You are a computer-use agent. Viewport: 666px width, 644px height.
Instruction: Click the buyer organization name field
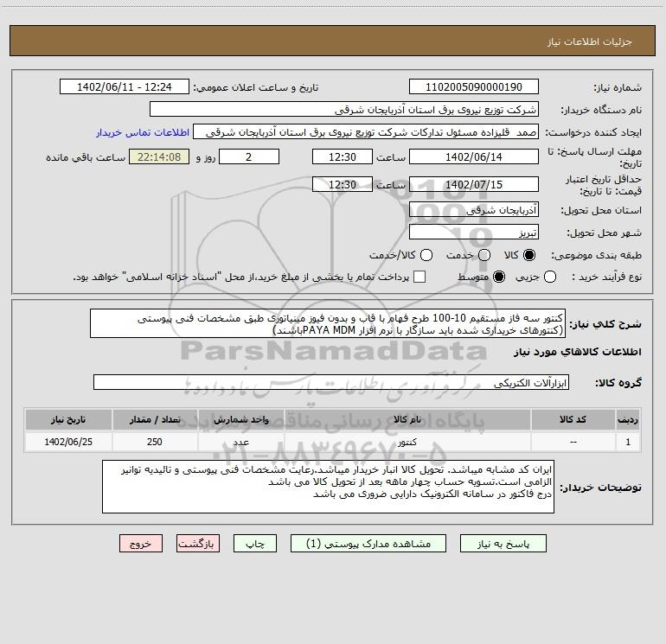pos(344,110)
